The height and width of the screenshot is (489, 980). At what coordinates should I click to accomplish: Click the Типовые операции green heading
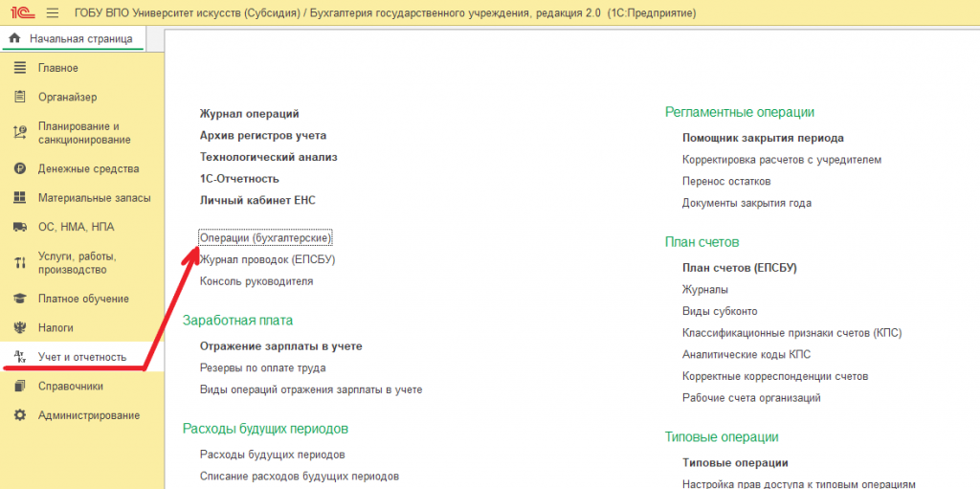coord(722,436)
